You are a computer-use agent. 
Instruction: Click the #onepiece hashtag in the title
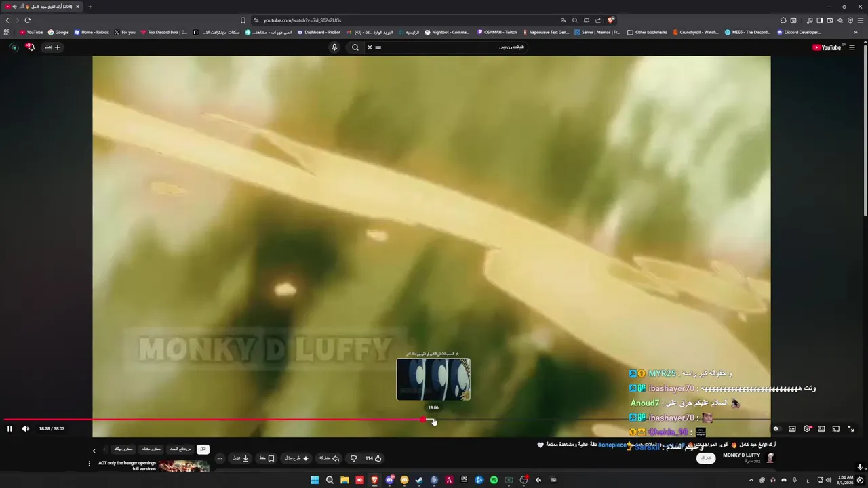coord(612,445)
